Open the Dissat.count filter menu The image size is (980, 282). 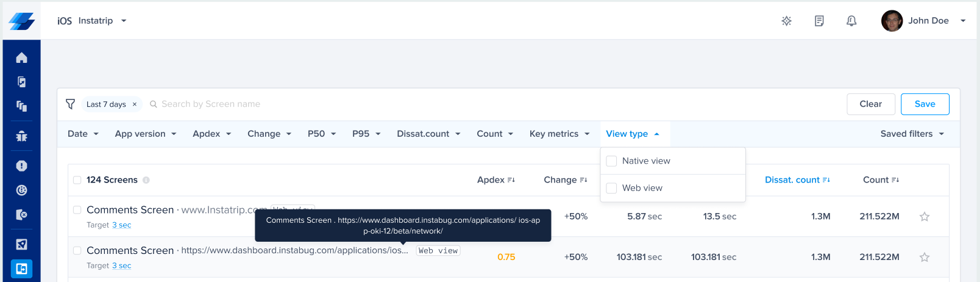(428, 134)
